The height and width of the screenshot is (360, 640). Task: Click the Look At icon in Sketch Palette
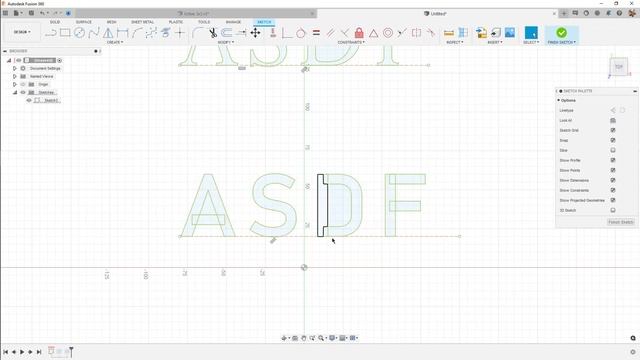613,120
